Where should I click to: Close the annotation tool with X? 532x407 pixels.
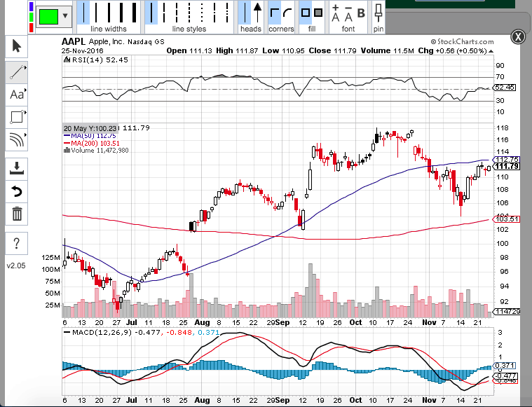(x=518, y=36)
